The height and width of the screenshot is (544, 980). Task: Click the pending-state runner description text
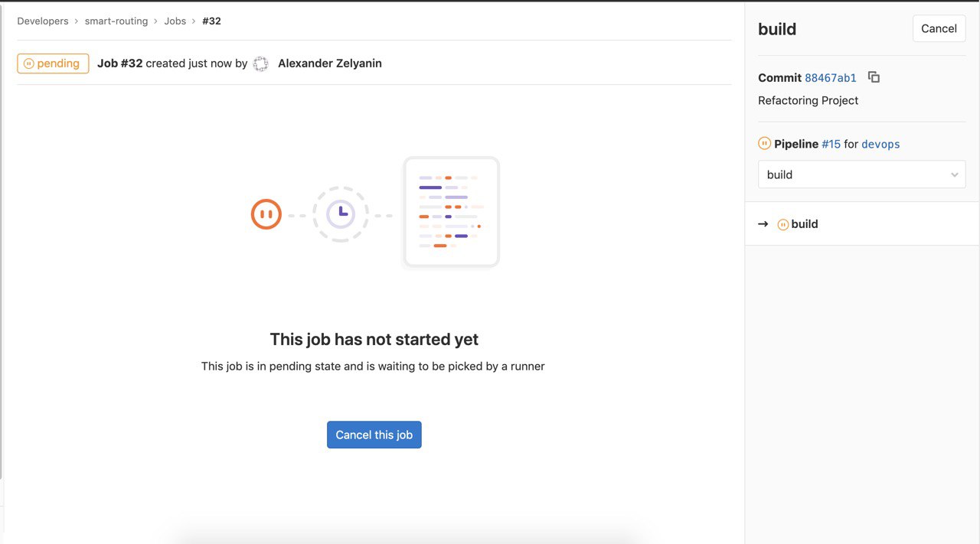click(x=373, y=366)
